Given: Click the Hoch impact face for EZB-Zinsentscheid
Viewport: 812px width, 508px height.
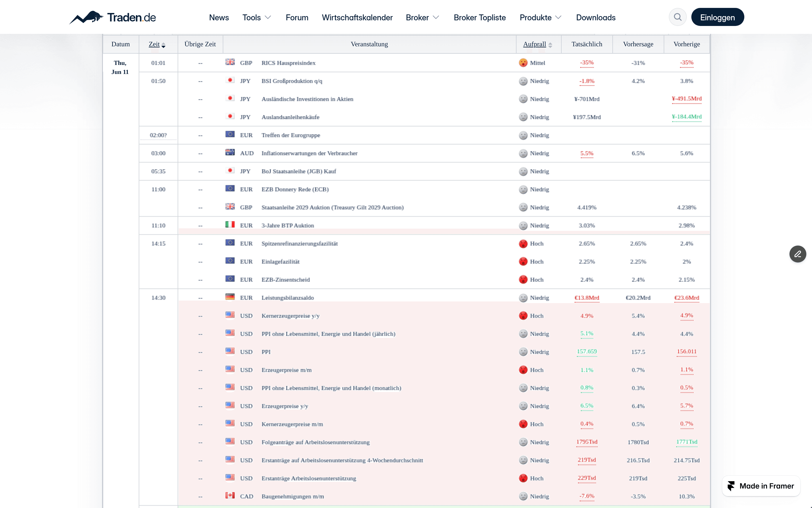Looking at the screenshot, I should click(x=523, y=279).
